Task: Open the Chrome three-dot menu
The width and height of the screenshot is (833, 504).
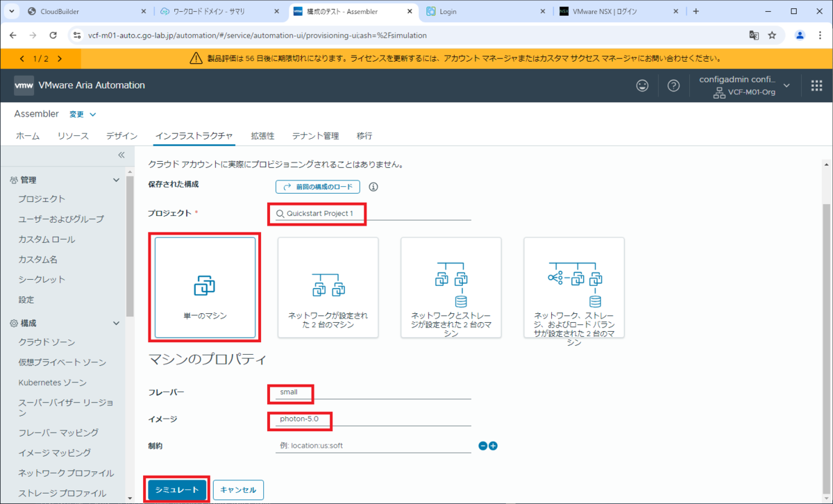Action: pyautogui.click(x=820, y=35)
